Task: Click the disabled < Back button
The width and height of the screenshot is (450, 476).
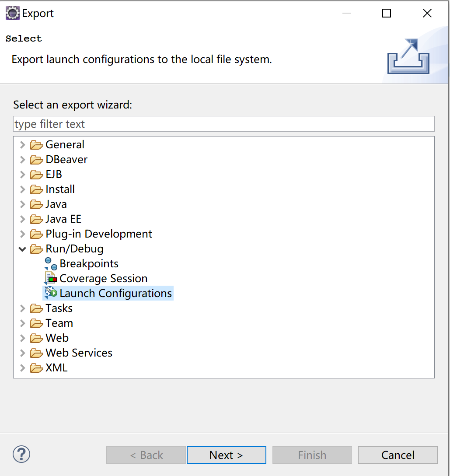Action: (146, 455)
